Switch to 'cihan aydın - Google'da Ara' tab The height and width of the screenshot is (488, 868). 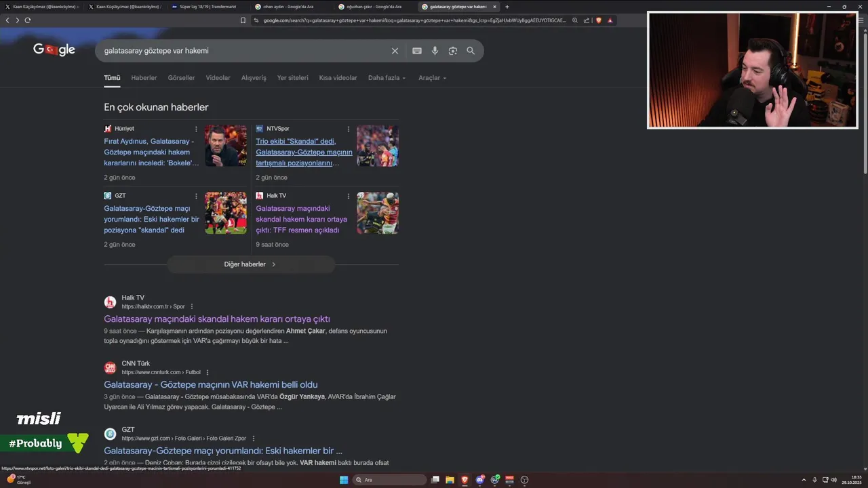tap(288, 7)
